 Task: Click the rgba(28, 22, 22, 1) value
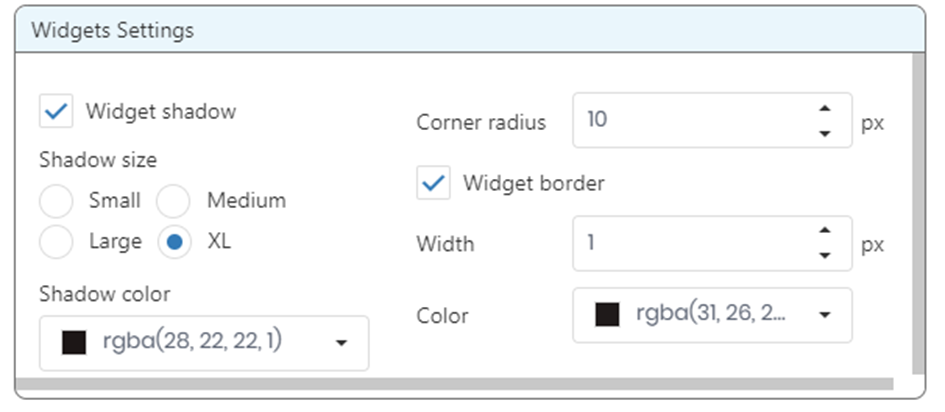tap(192, 342)
